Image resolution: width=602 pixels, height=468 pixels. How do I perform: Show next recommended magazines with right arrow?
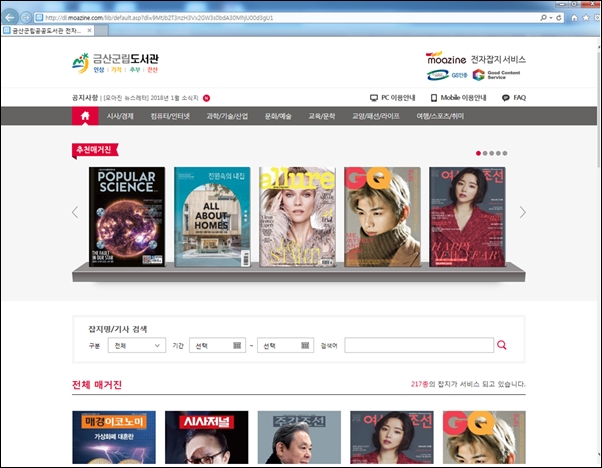click(x=521, y=211)
